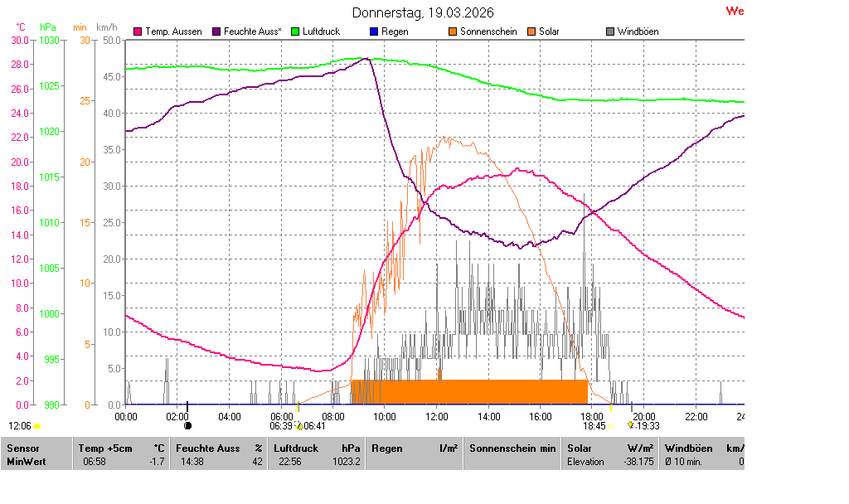Click the red We text in top corner
This screenshot has height=504, width=849.
click(735, 11)
